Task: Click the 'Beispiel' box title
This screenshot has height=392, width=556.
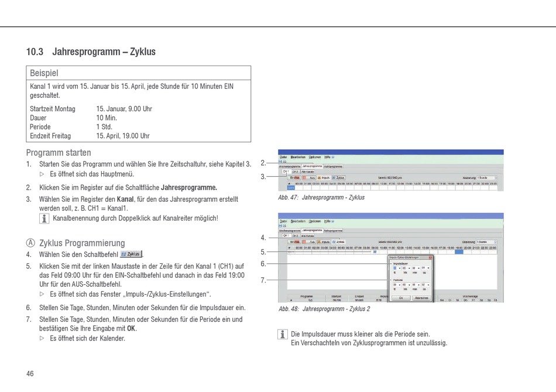Action: tap(44, 73)
